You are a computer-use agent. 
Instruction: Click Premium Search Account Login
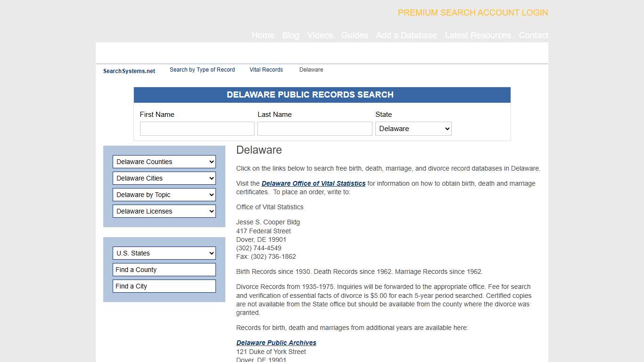click(x=472, y=13)
